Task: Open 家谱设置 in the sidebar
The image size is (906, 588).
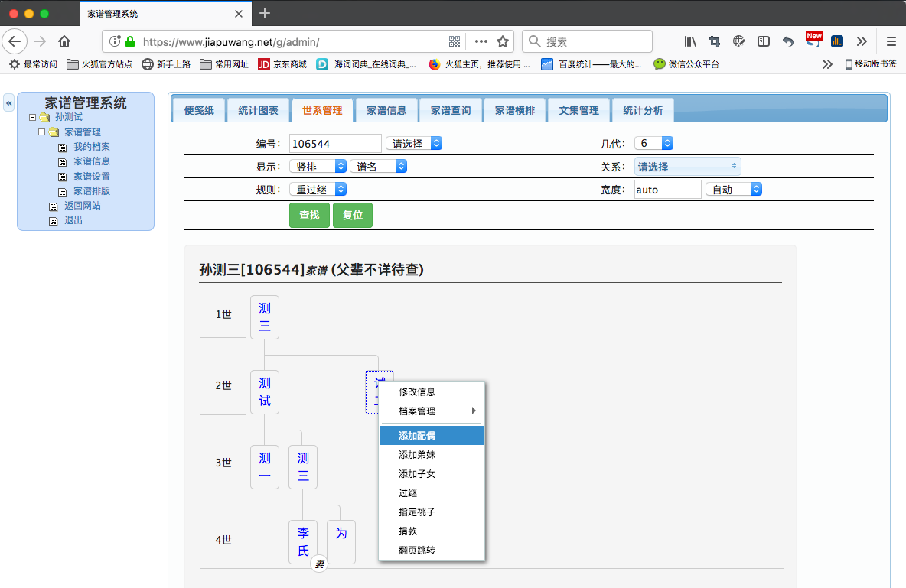Action: (91, 177)
